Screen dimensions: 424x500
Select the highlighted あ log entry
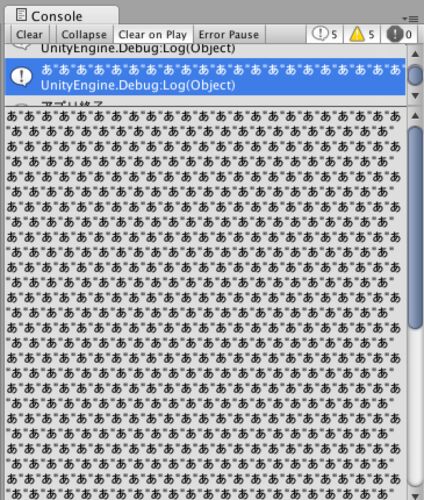[205, 77]
